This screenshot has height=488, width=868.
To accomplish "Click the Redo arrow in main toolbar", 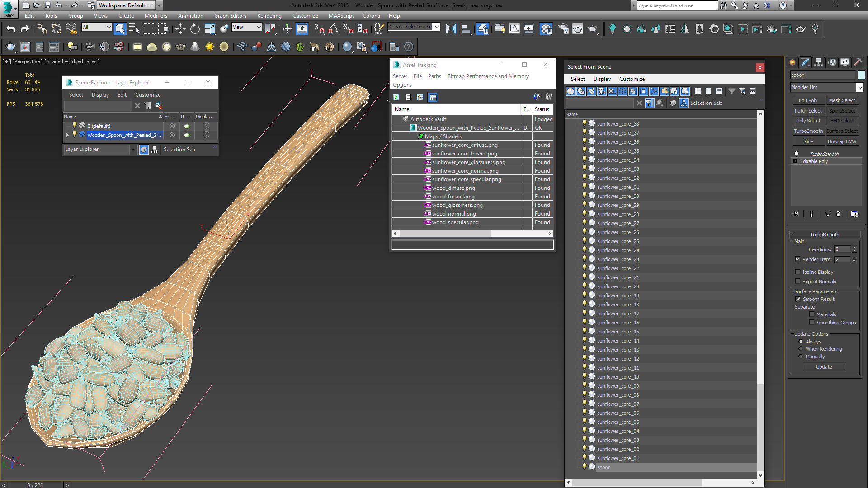I will point(25,29).
